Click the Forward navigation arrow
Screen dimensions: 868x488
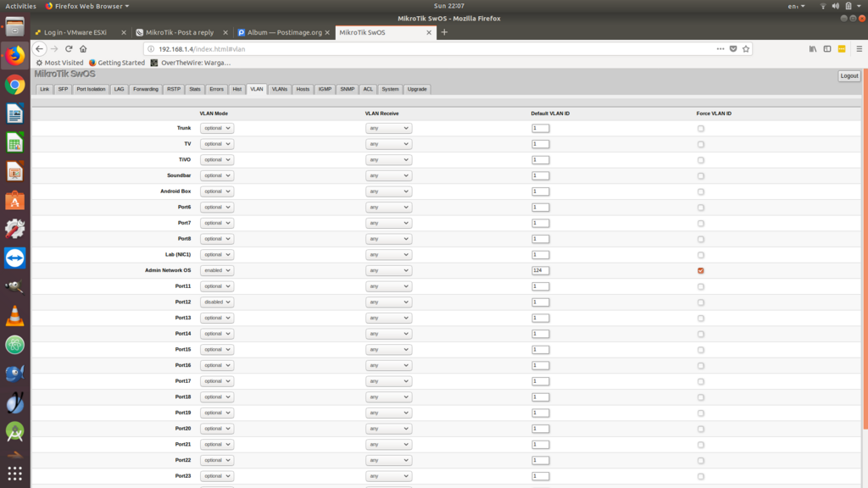54,48
